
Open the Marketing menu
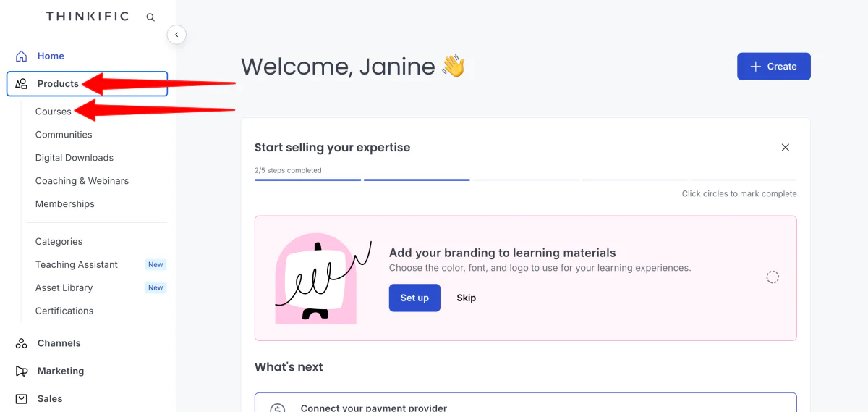pyautogui.click(x=61, y=371)
